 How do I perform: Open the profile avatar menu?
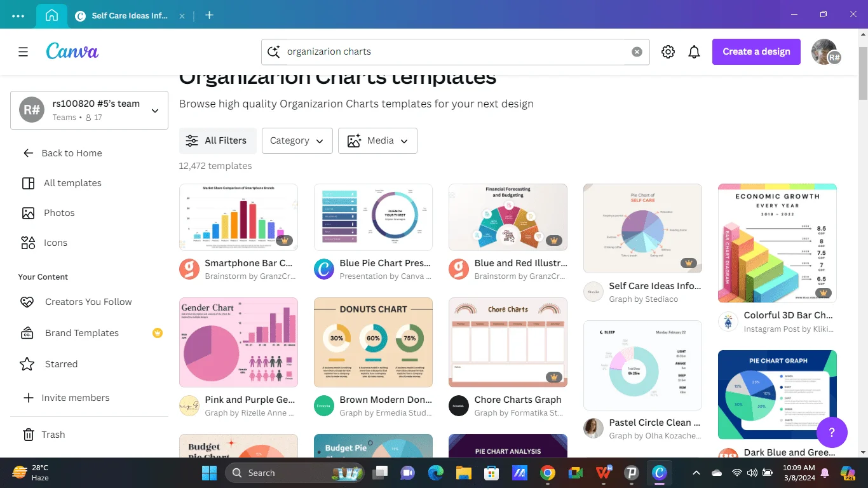click(x=825, y=52)
